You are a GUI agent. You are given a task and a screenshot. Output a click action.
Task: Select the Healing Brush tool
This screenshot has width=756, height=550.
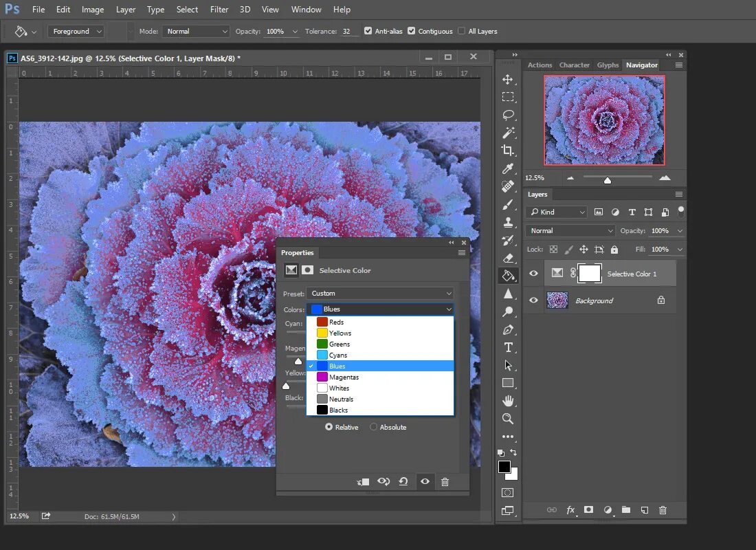508,186
